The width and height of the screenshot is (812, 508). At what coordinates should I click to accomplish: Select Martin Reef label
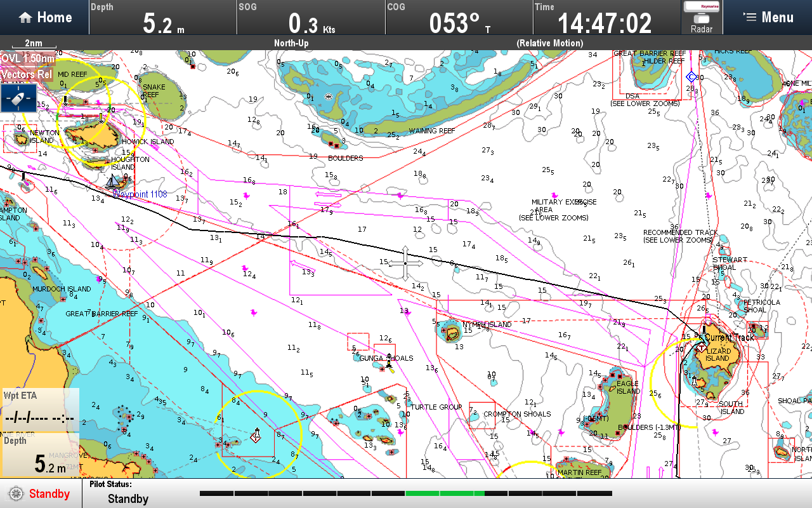pyautogui.click(x=579, y=472)
